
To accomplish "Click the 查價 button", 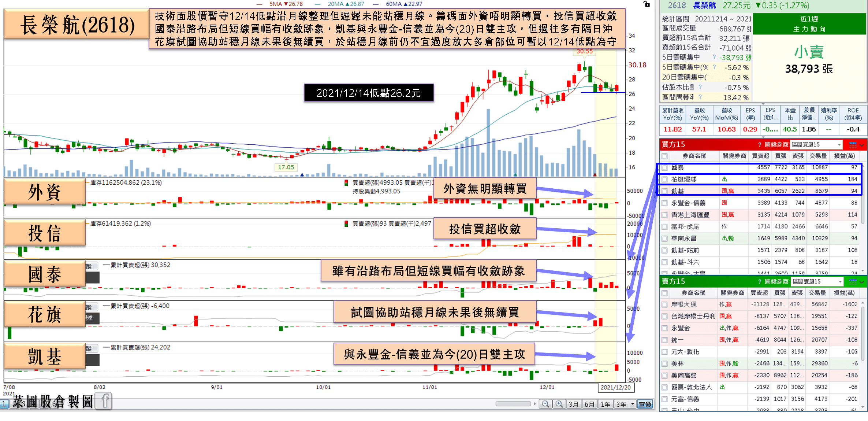I will [645, 404].
